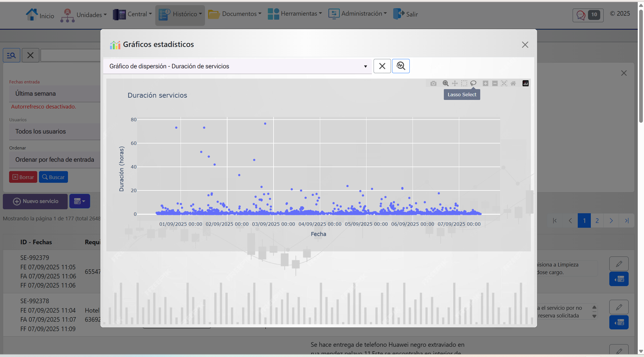This screenshot has width=644, height=357.
Task: Close the Gráficos estadísticos dialog
Action: 525,45
